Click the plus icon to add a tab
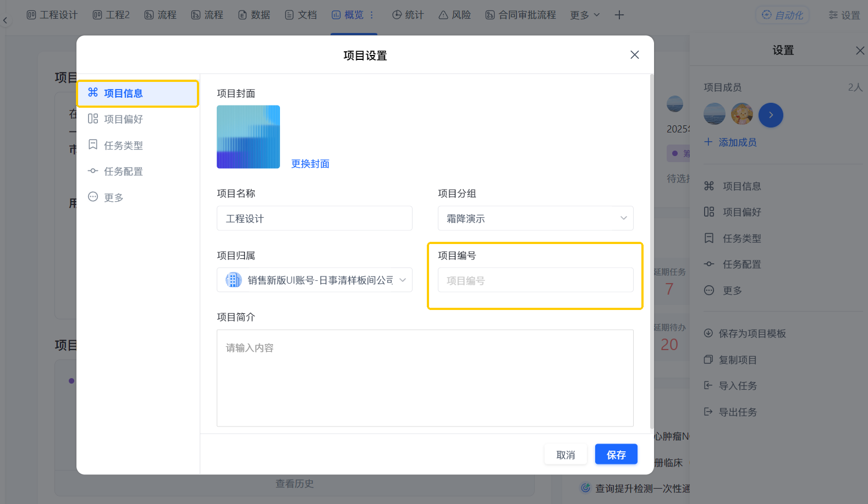This screenshot has width=868, height=504. tap(619, 15)
